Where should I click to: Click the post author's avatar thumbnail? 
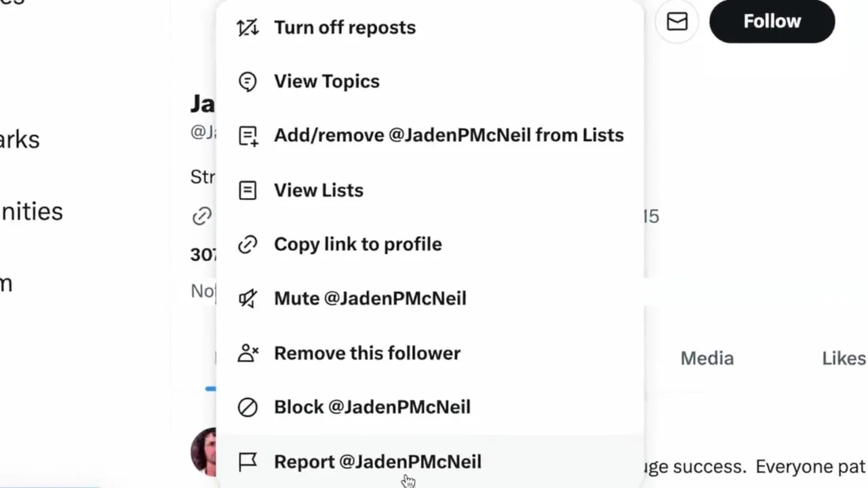point(204,451)
